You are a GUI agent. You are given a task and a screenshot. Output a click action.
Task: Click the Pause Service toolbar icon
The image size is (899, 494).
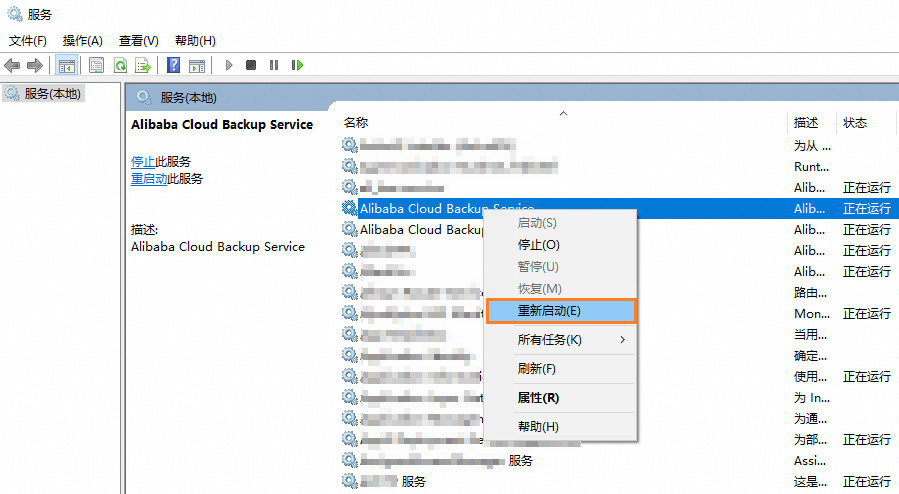[x=273, y=65]
